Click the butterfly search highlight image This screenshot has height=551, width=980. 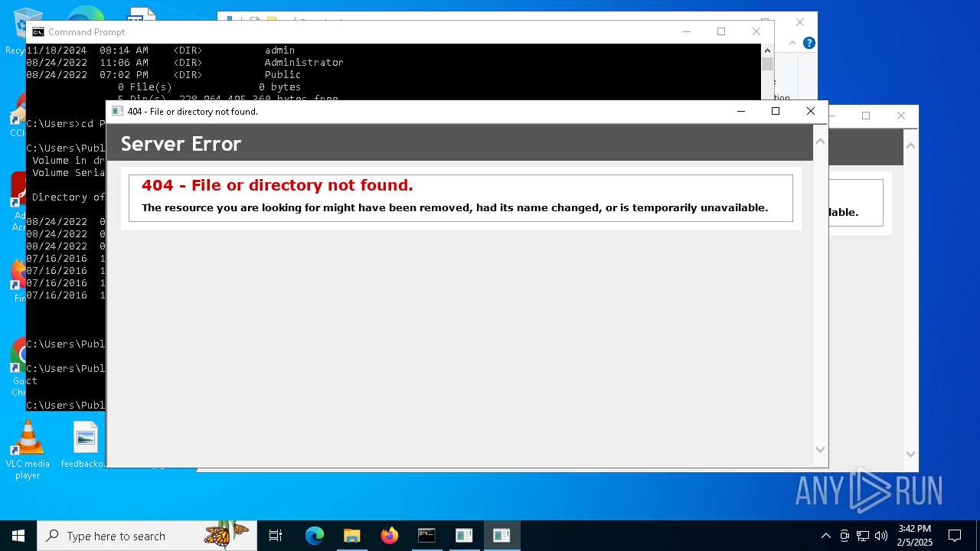click(x=227, y=534)
